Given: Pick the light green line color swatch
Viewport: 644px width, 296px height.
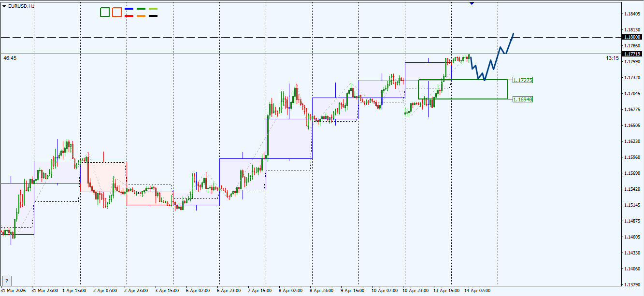Looking at the screenshot, I should [153, 9].
